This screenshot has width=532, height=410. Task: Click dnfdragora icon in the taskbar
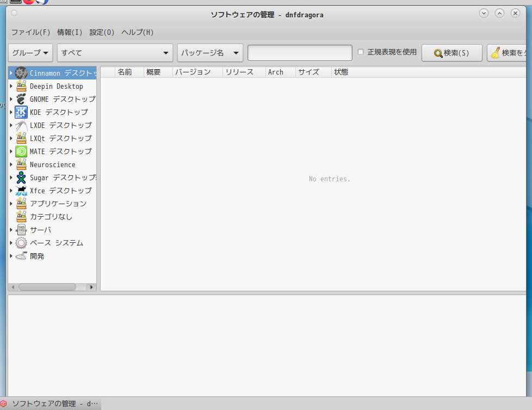pyautogui.click(x=3, y=403)
